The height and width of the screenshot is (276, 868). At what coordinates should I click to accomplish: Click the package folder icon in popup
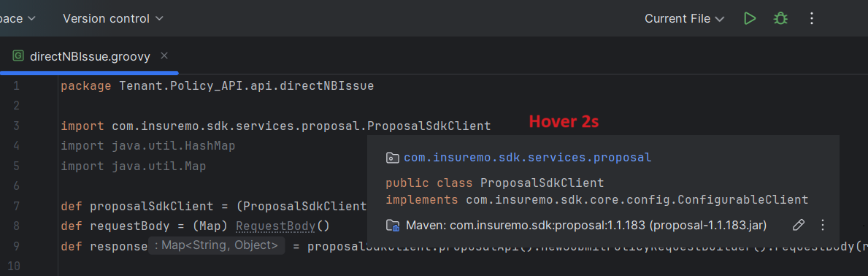click(393, 158)
